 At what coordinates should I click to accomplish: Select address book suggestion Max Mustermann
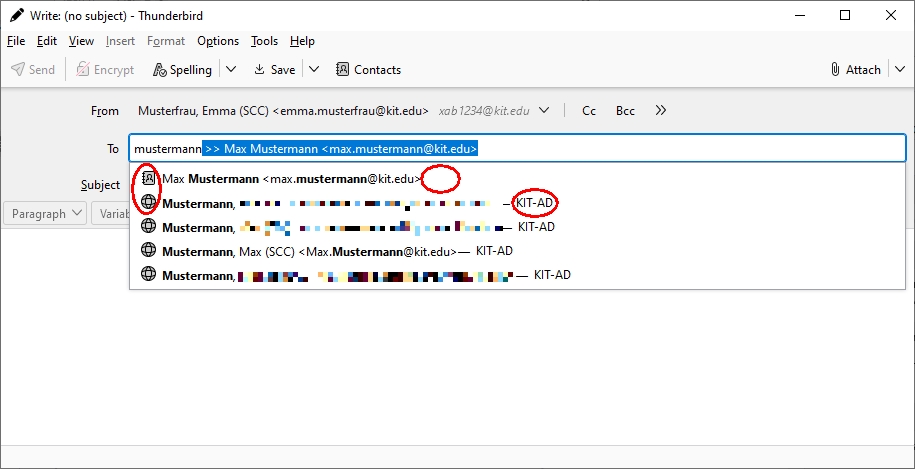point(517,178)
